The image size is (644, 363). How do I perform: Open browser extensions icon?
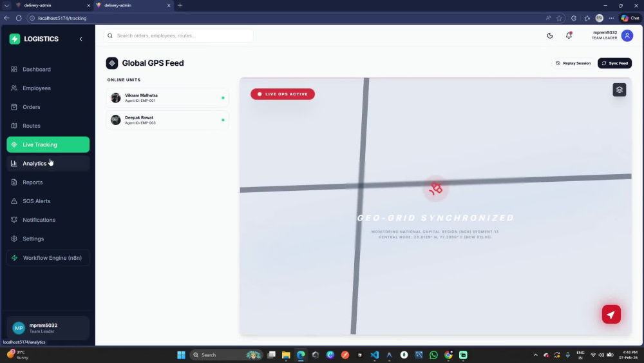[x=574, y=18]
